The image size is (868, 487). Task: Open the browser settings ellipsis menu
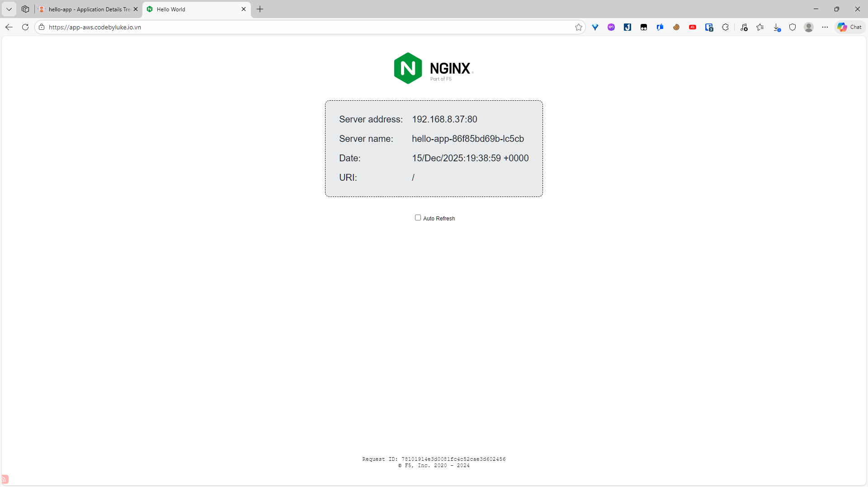(x=825, y=27)
